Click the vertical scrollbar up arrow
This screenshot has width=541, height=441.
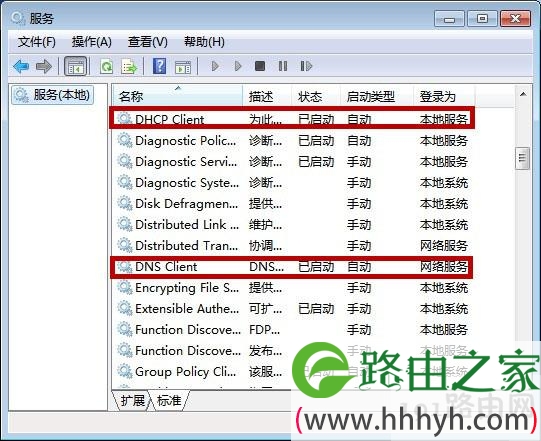click(x=523, y=94)
